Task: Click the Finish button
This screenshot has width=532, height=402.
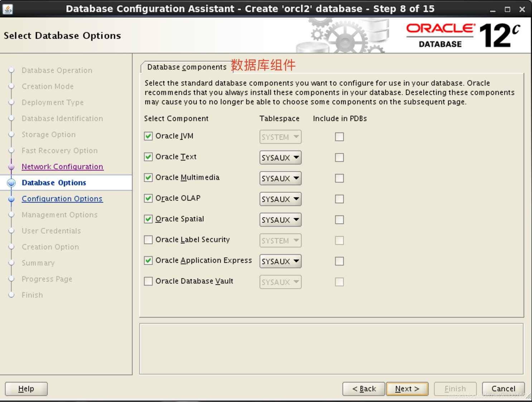Action: pos(455,389)
